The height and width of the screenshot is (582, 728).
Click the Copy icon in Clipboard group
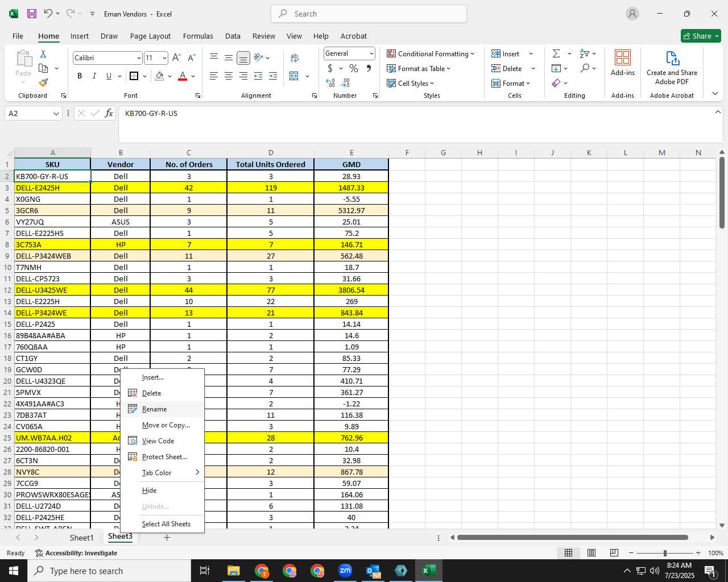coord(43,68)
